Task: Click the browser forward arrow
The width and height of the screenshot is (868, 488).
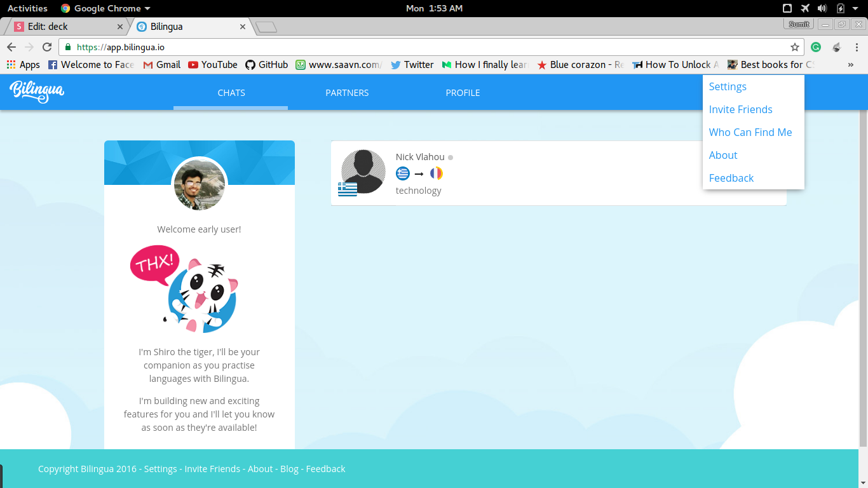Action: click(x=29, y=47)
